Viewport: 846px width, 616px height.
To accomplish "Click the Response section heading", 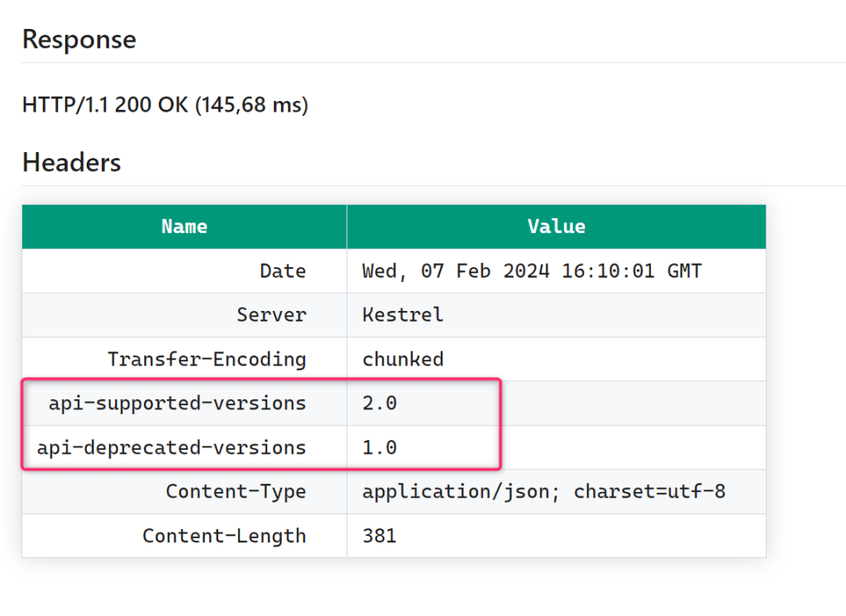I will pyautogui.click(x=79, y=40).
